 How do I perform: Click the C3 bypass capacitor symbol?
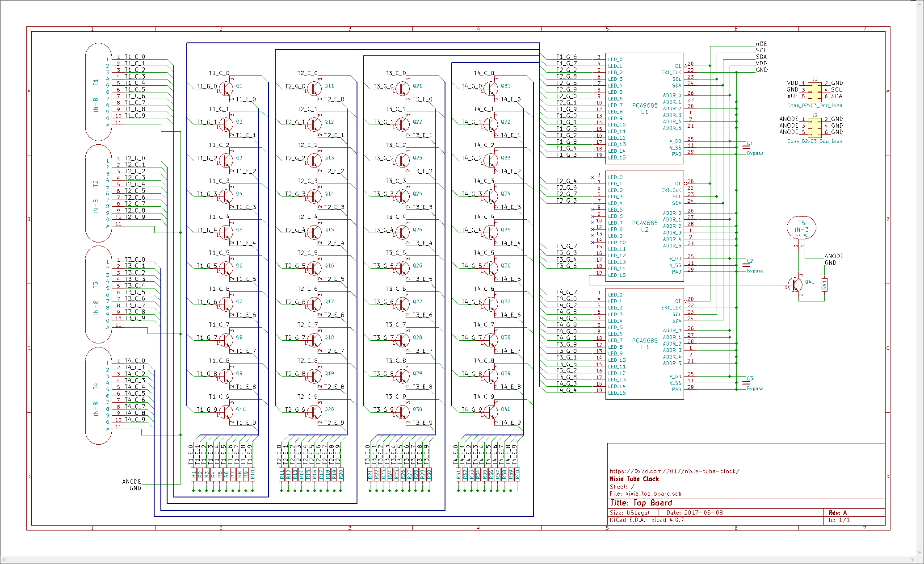(x=746, y=382)
